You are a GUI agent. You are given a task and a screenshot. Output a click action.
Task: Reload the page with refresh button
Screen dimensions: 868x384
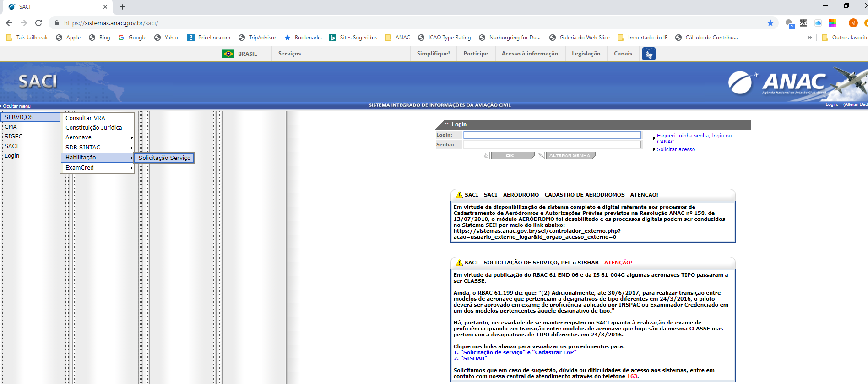[x=38, y=23]
